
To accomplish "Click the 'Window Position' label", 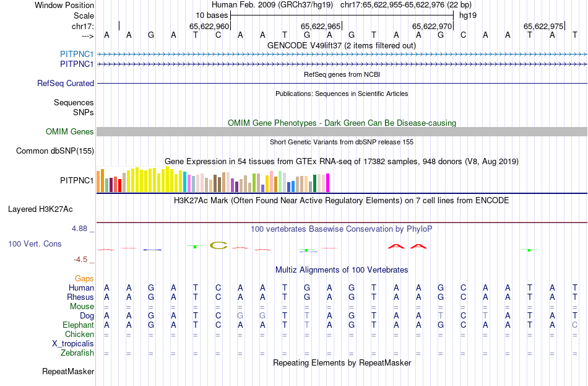I will point(64,5).
